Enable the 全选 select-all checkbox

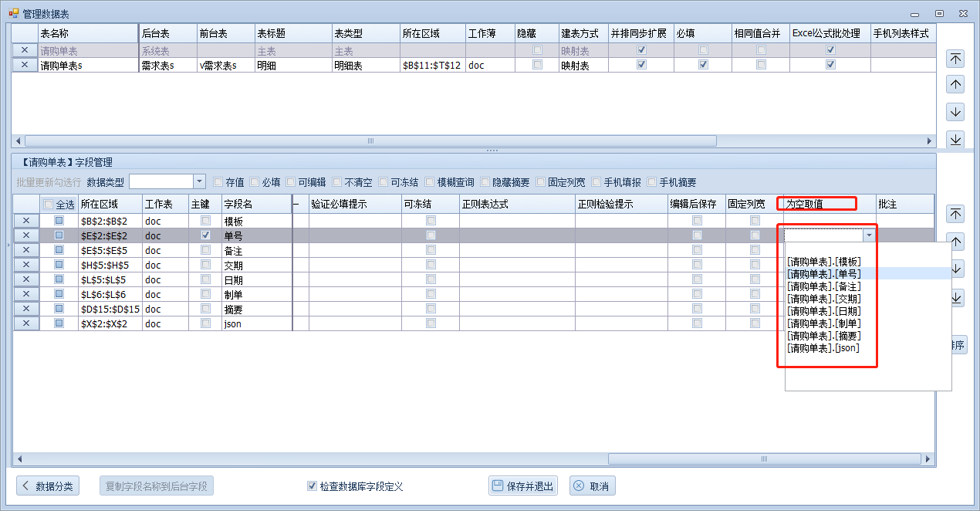48,205
